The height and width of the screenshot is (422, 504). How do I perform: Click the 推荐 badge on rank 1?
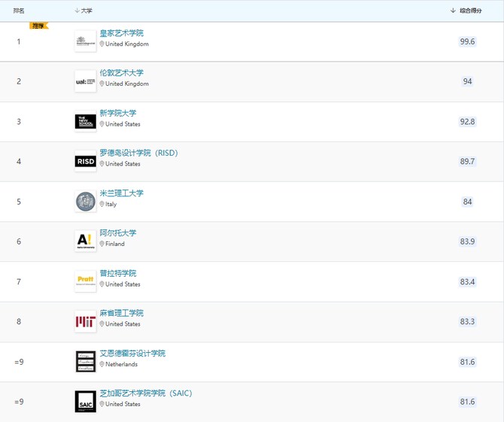[x=39, y=26]
